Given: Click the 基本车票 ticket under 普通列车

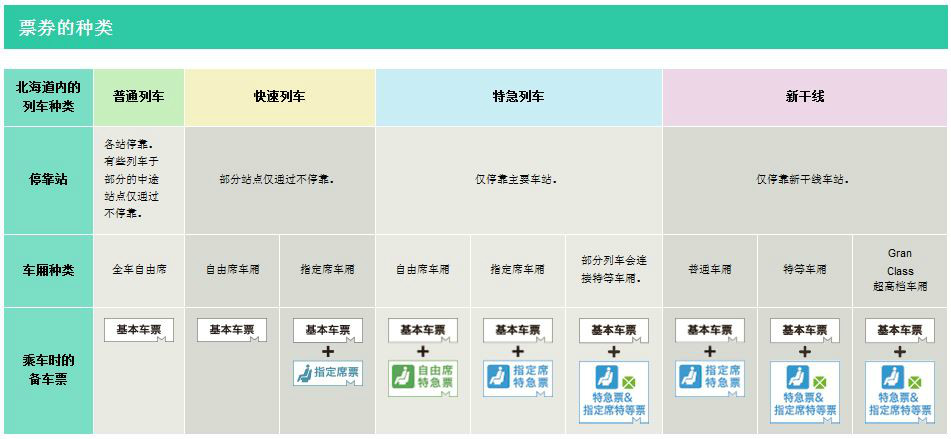Looking at the screenshot, I should (138, 330).
